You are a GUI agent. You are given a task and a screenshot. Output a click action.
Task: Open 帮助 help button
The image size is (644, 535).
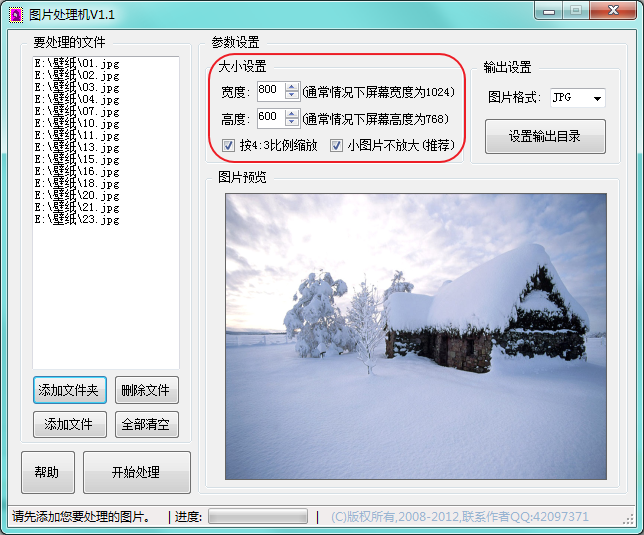[x=48, y=472]
